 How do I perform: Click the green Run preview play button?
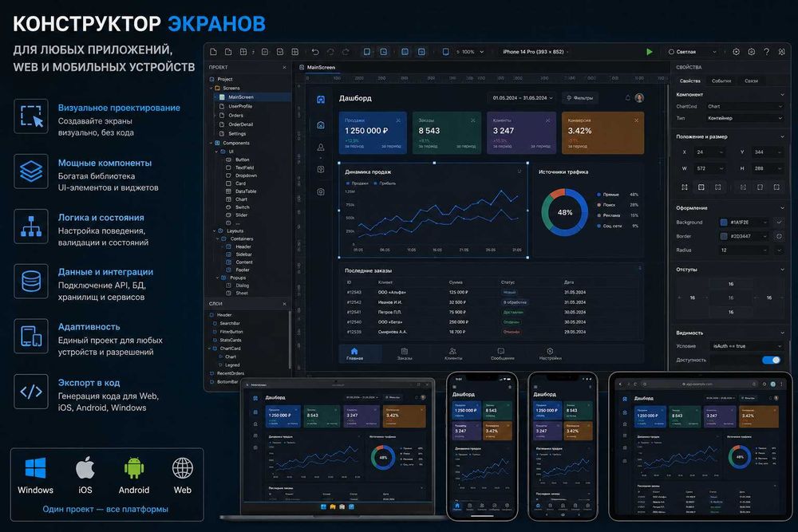tap(649, 52)
